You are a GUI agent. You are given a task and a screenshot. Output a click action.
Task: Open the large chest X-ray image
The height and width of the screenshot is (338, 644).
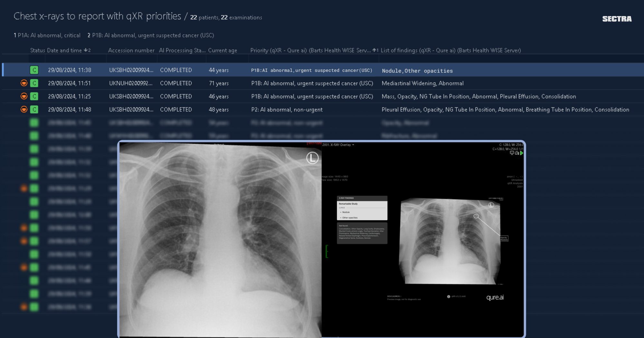click(x=220, y=240)
